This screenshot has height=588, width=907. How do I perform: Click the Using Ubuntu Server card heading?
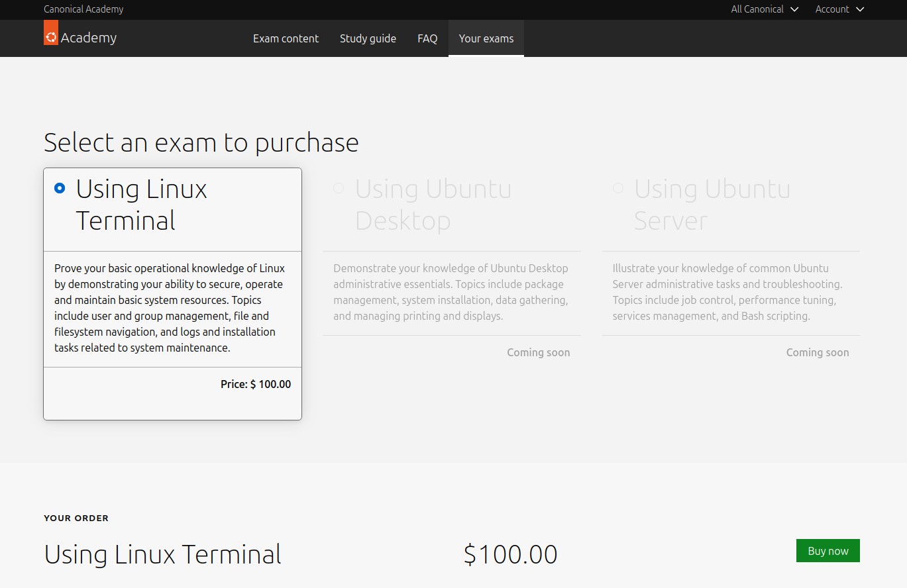coord(712,205)
